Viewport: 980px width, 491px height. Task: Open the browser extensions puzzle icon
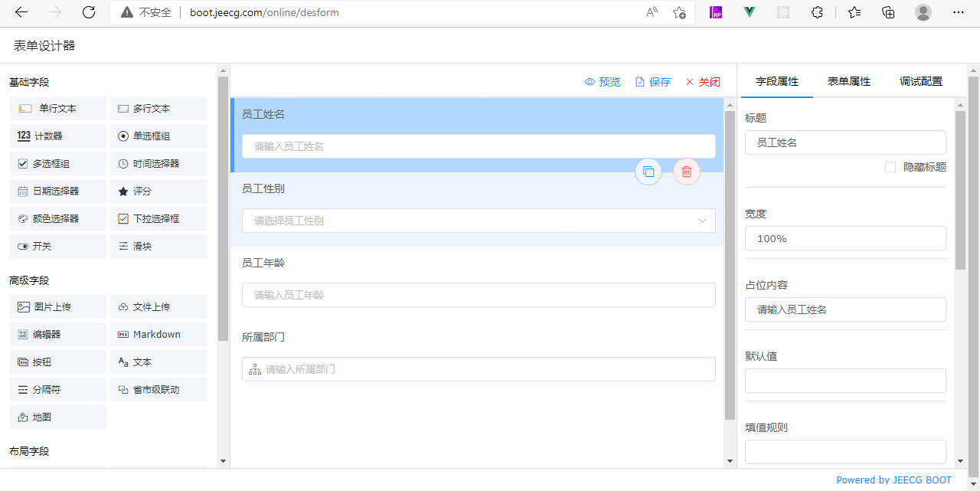tap(817, 12)
